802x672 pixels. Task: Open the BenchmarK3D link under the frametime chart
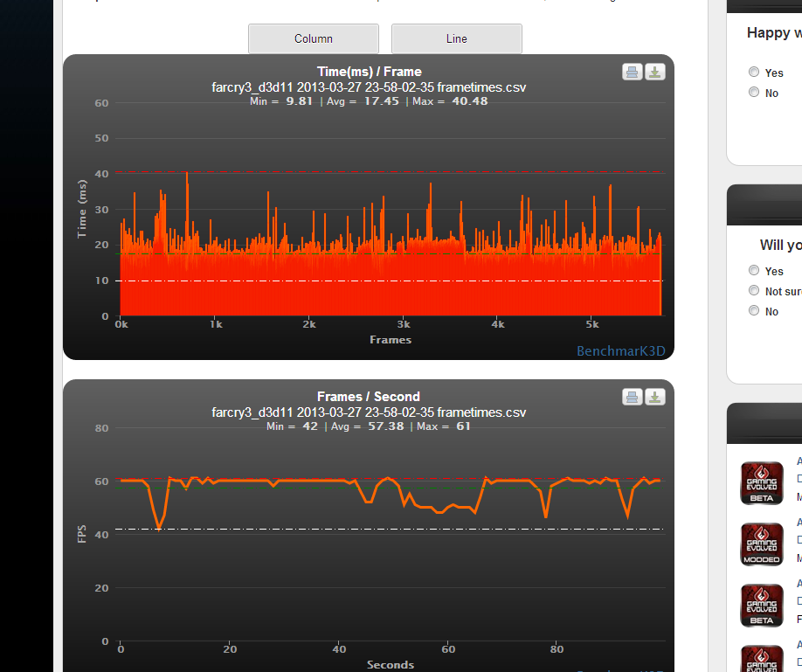pos(621,351)
